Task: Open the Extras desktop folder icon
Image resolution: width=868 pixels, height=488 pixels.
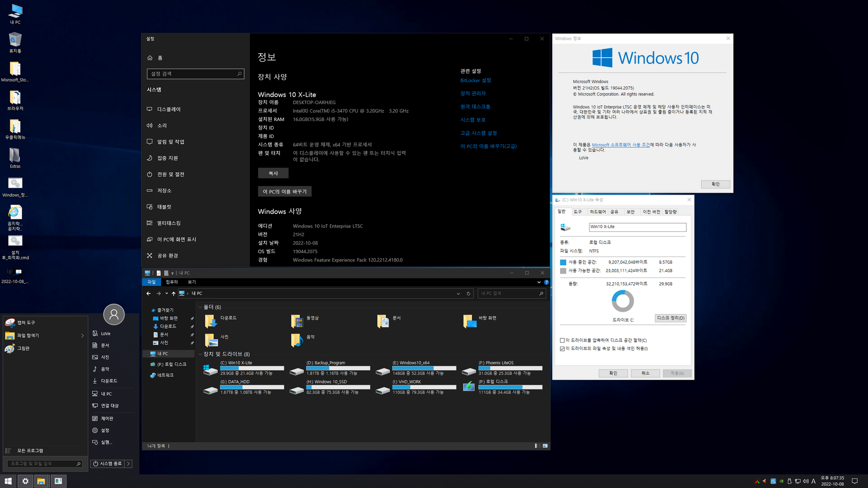Action: click(15, 158)
